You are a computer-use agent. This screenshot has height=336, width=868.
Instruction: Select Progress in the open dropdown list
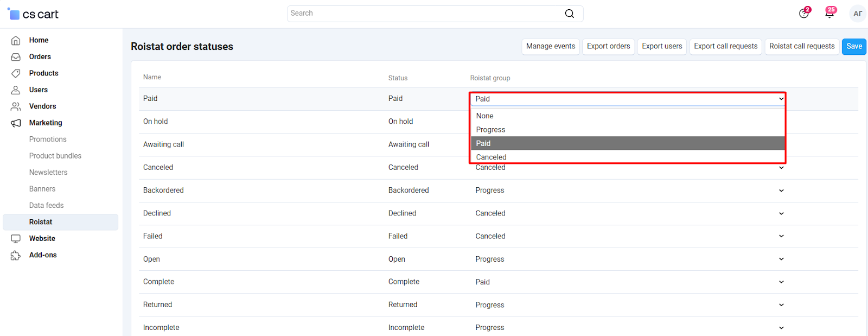628,130
